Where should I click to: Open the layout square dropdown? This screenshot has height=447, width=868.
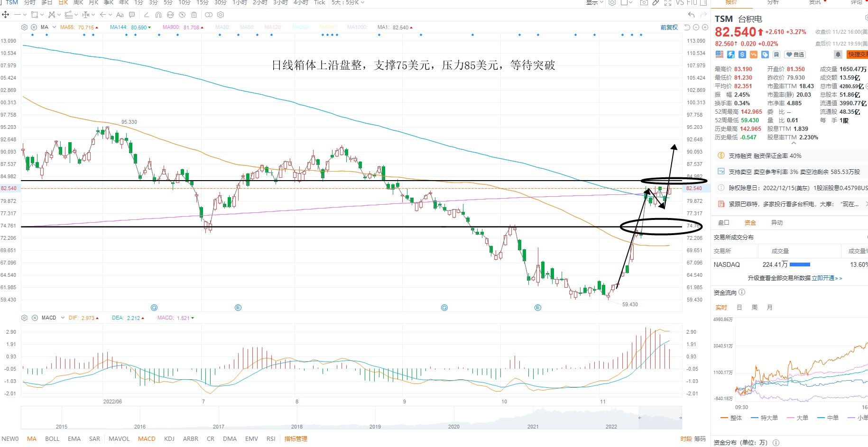coord(626,2)
